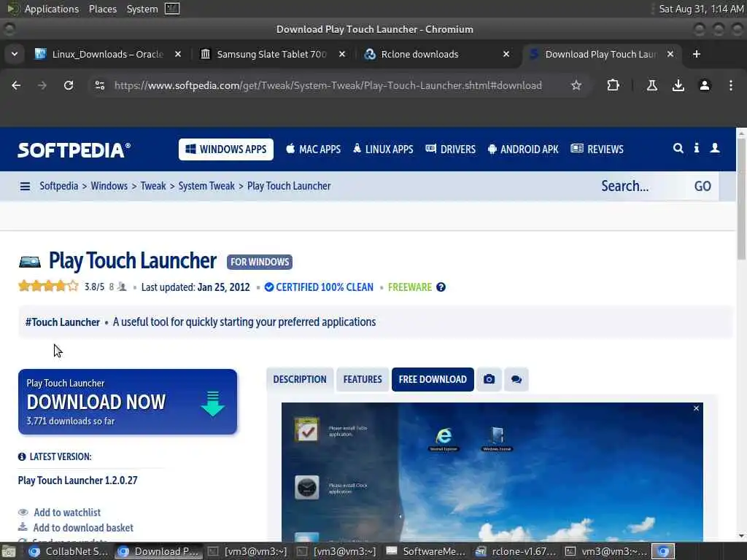Click the Play Touch Launcher screenshot preview
The height and width of the screenshot is (560, 747).
492,472
